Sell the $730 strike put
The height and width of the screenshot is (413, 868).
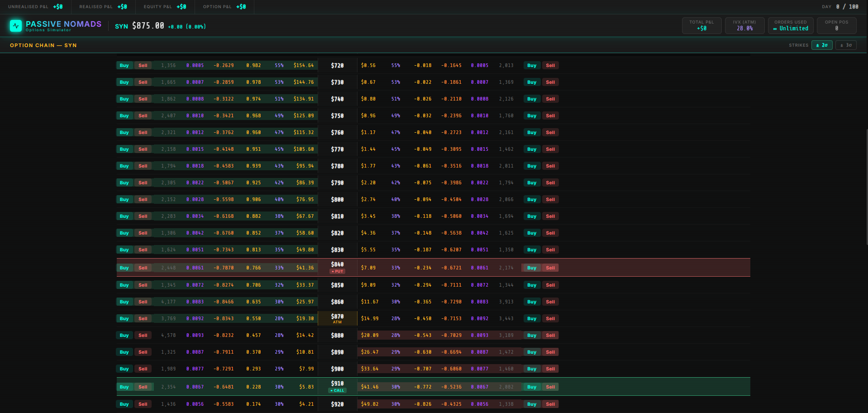[550, 82]
